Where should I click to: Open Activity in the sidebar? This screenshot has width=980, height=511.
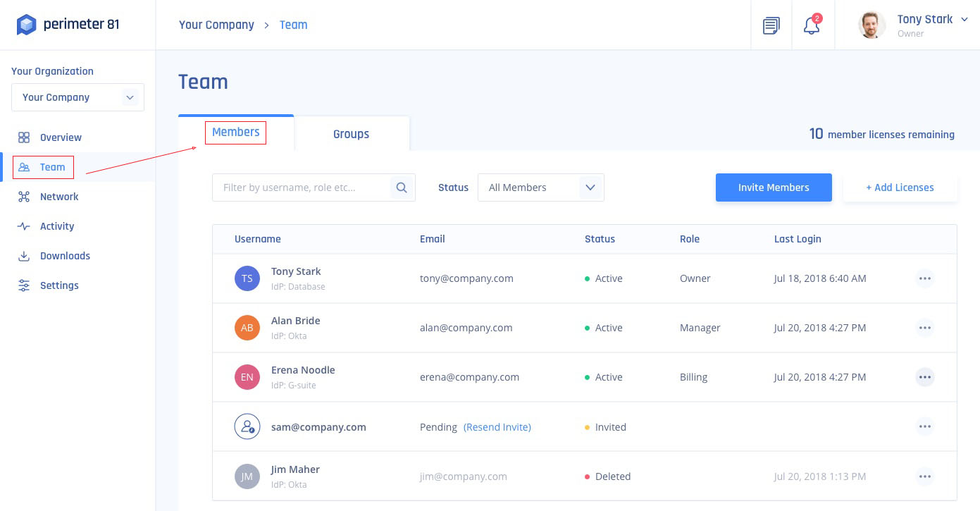click(57, 226)
